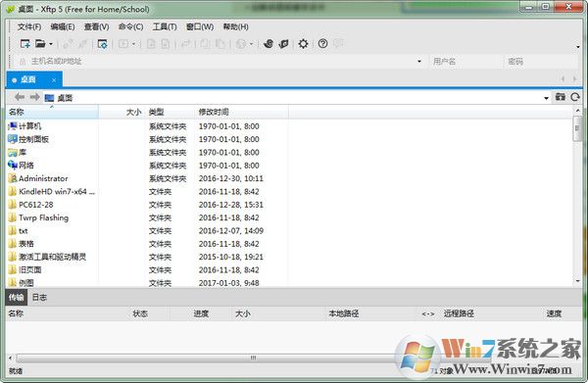Open the 编辑(E) menu

click(x=63, y=26)
